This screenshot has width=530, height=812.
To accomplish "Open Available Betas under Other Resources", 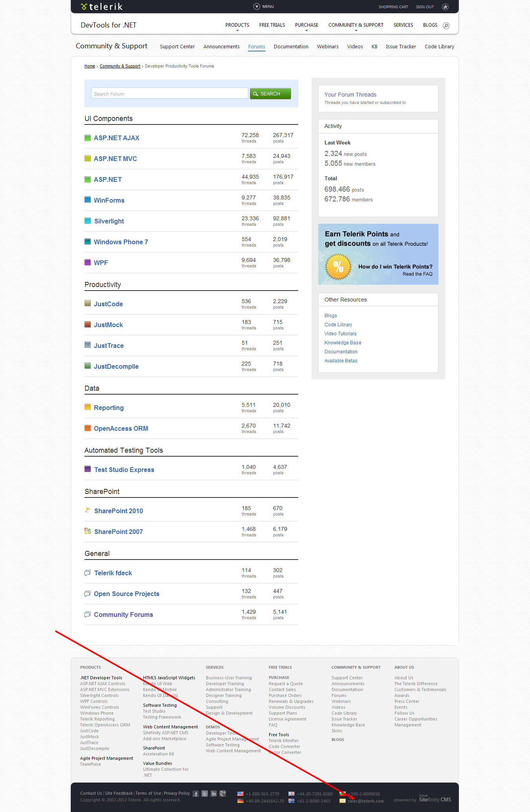I will click(x=341, y=361).
